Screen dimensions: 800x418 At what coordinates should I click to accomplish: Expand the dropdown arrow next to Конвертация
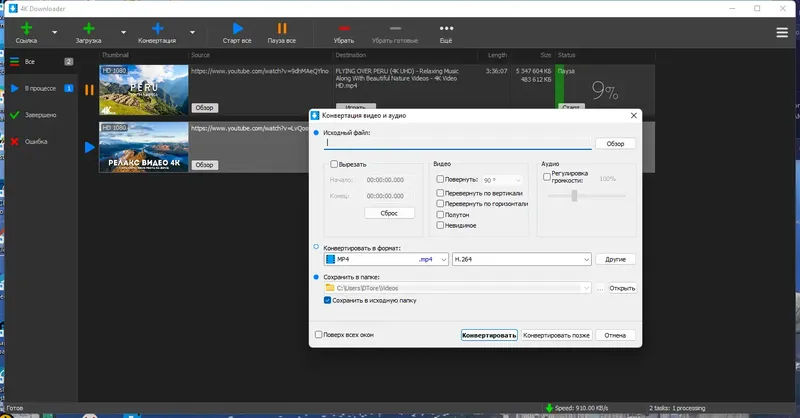(x=192, y=32)
